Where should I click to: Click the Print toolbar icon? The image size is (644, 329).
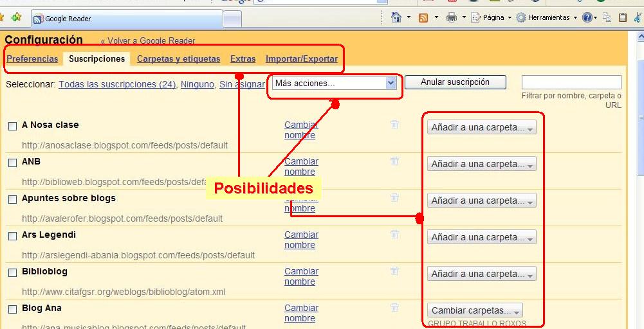[x=452, y=17]
